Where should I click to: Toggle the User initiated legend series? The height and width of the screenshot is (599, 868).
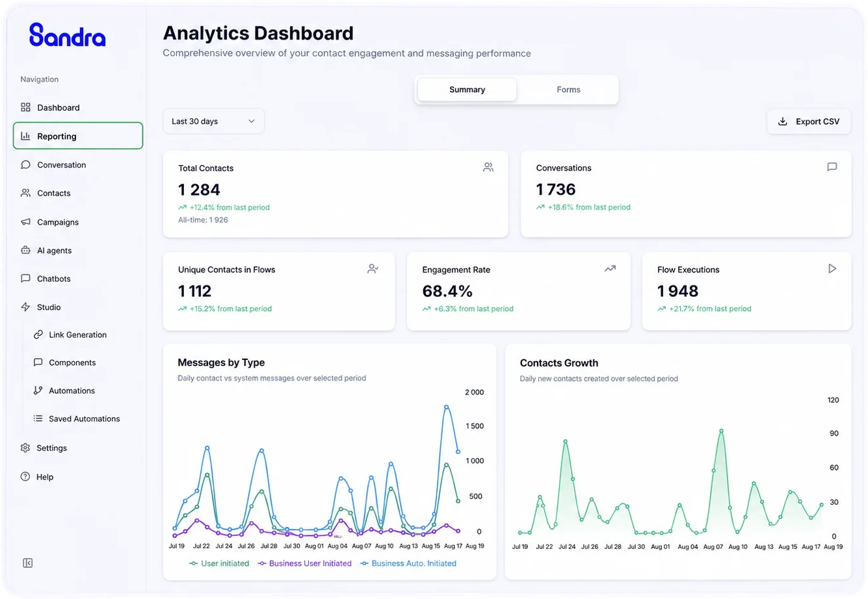pos(219,563)
